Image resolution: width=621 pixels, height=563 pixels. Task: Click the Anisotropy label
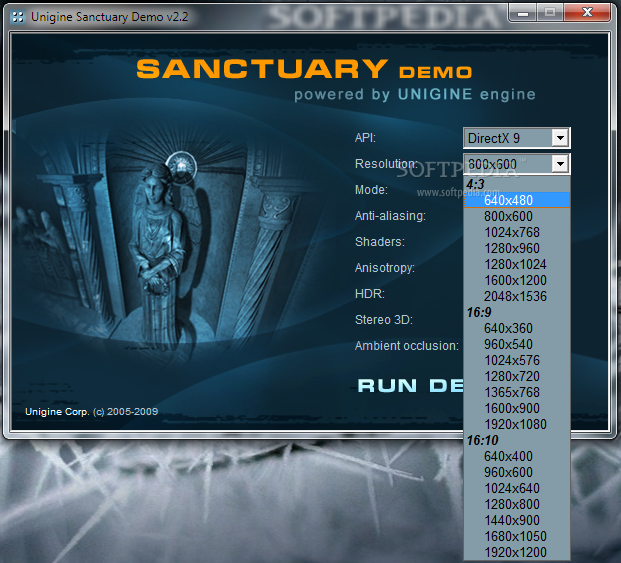[x=385, y=268]
